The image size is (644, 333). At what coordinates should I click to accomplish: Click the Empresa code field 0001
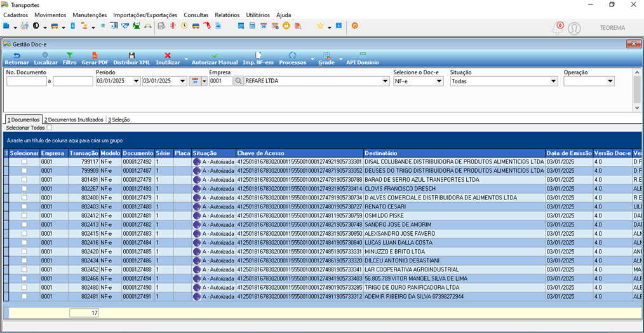[x=221, y=81]
